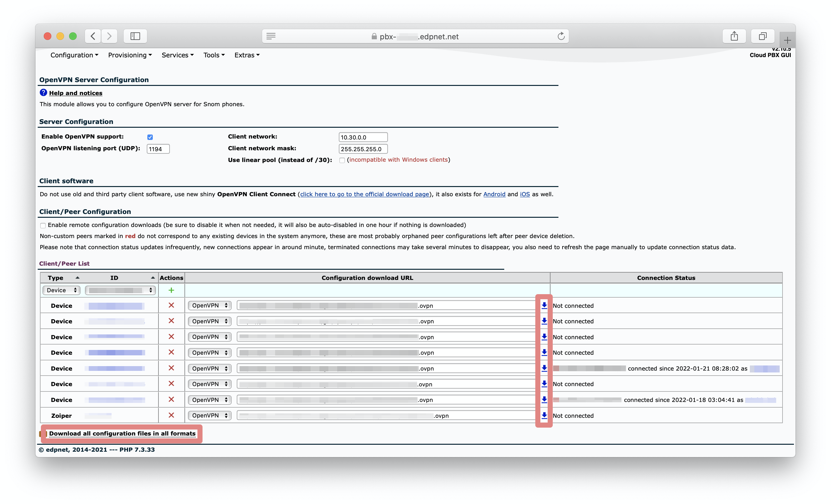Screen dimensions: 831x504
Task: Click 'connected since 2022-01-18 03:04:41' status text
Action: 679,400
